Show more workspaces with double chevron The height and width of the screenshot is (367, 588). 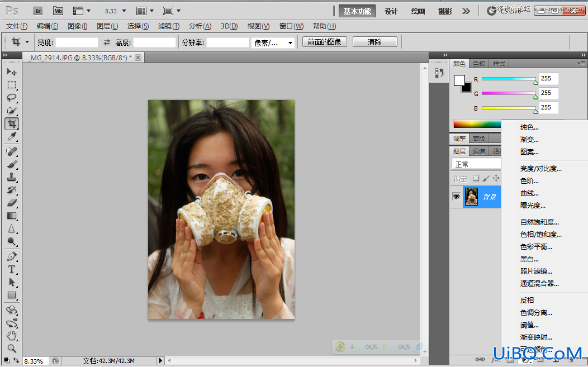[466, 11]
